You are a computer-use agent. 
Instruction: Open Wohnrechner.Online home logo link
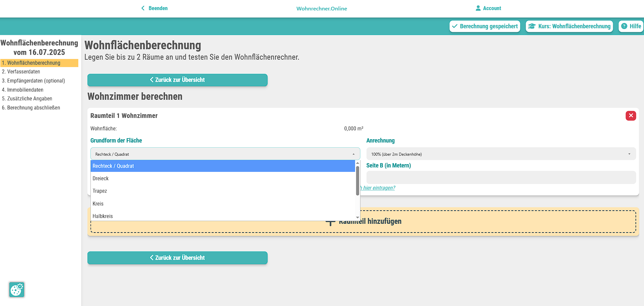(322, 8)
